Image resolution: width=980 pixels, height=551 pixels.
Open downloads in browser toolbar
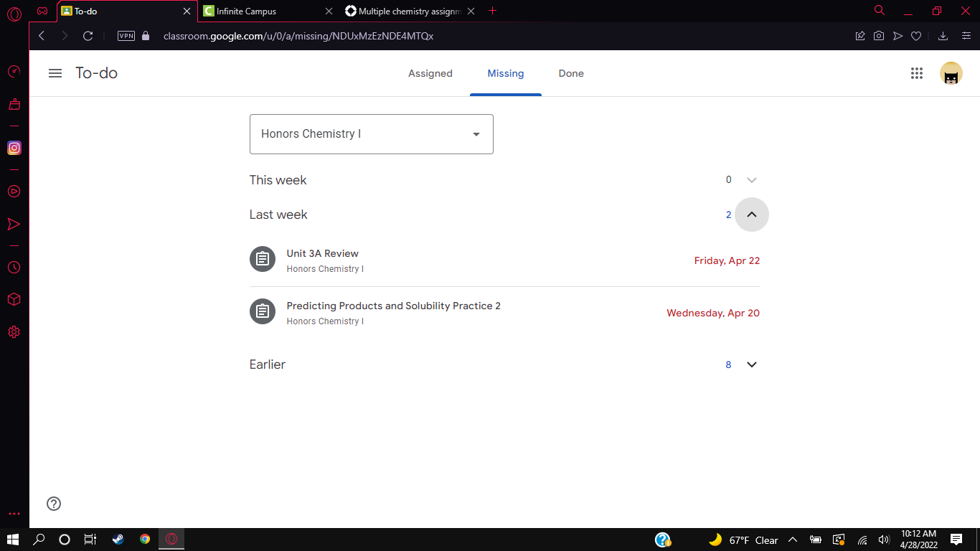pos(943,36)
